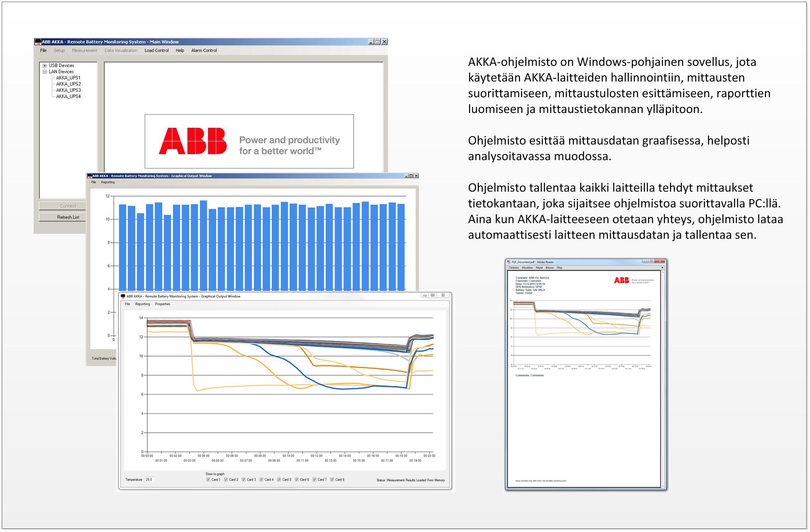Open Muokkaa menu in Adobe Reader
This screenshot has width=810, height=532.
pyautogui.click(x=527, y=268)
